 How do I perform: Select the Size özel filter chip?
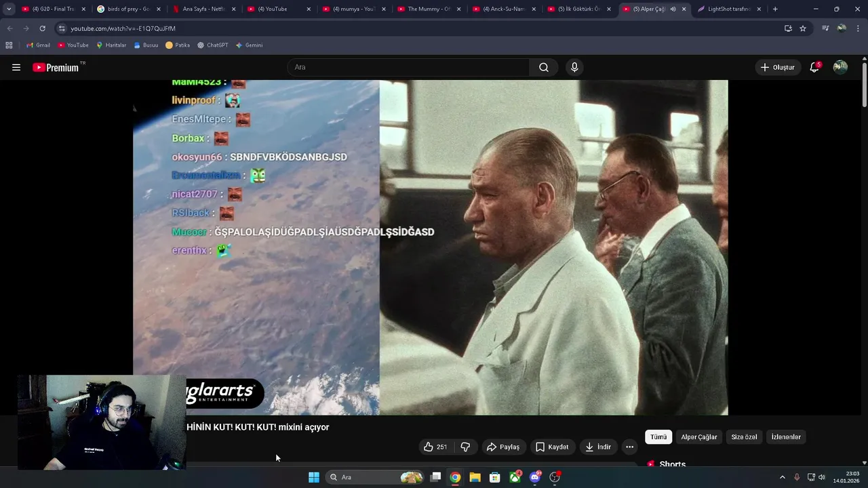pyautogui.click(x=744, y=437)
